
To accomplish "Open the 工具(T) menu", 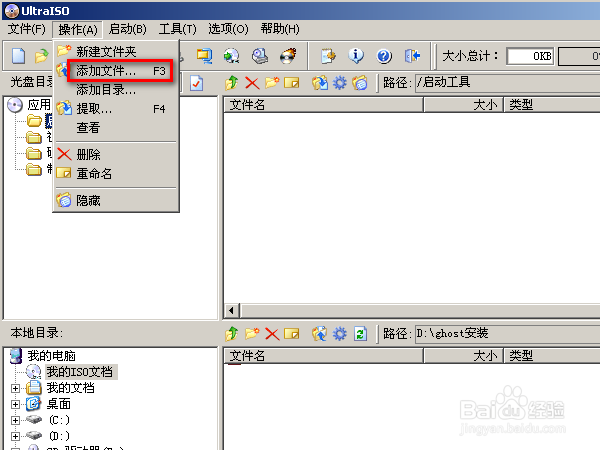I will pyautogui.click(x=178, y=29).
